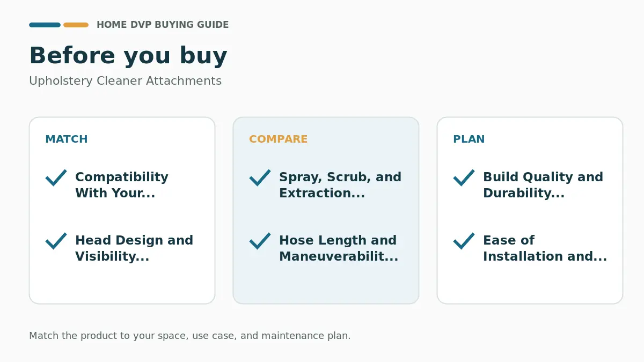Viewport: 644px width, 362px height.
Task: Select the COMPARE card heading
Action: click(x=279, y=139)
